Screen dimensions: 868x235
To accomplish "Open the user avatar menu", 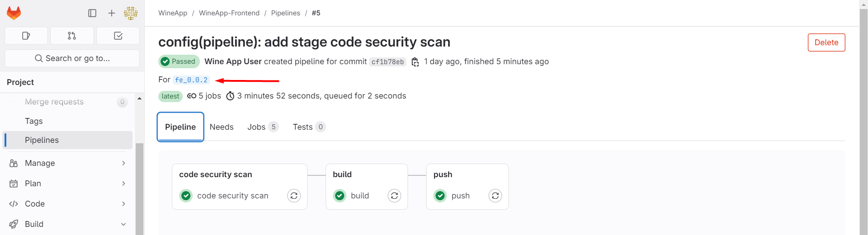I will tap(131, 13).
